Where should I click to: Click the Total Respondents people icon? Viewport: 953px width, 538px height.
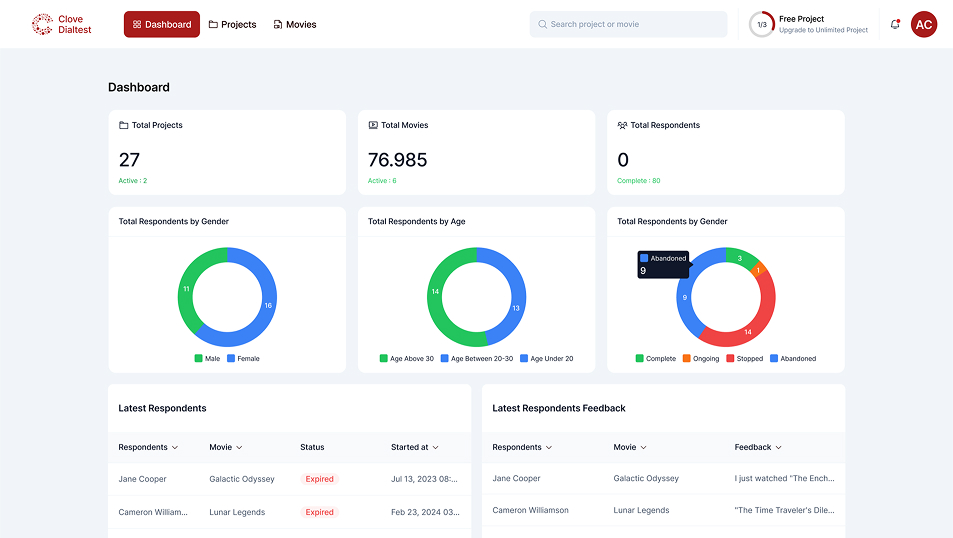[622, 125]
